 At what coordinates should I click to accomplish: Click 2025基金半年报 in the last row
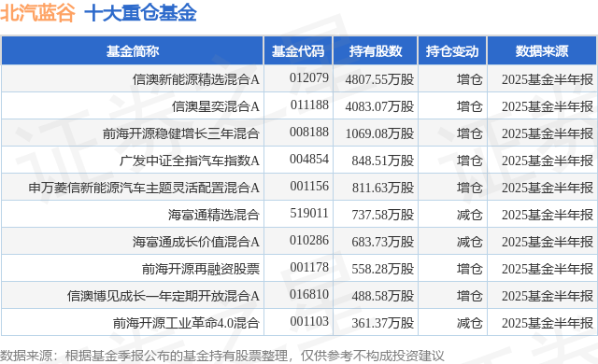[548, 323]
